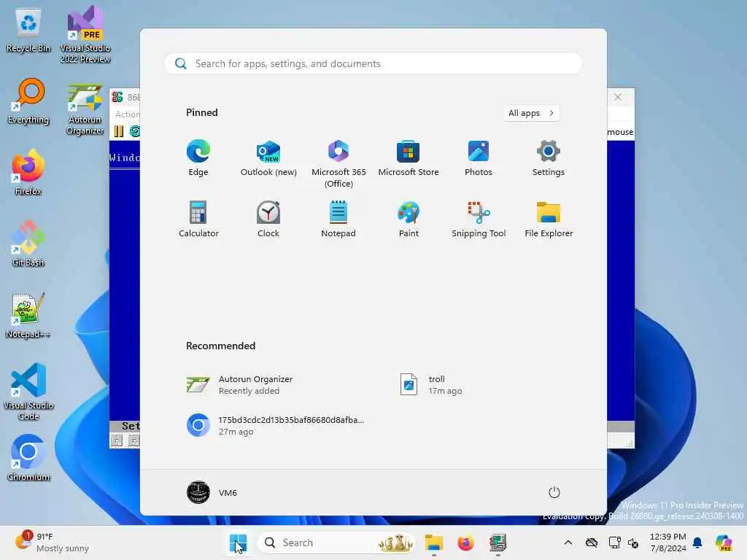Open clock and date 12:39 PM
Viewport: 747px width, 560px height.
(x=667, y=542)
